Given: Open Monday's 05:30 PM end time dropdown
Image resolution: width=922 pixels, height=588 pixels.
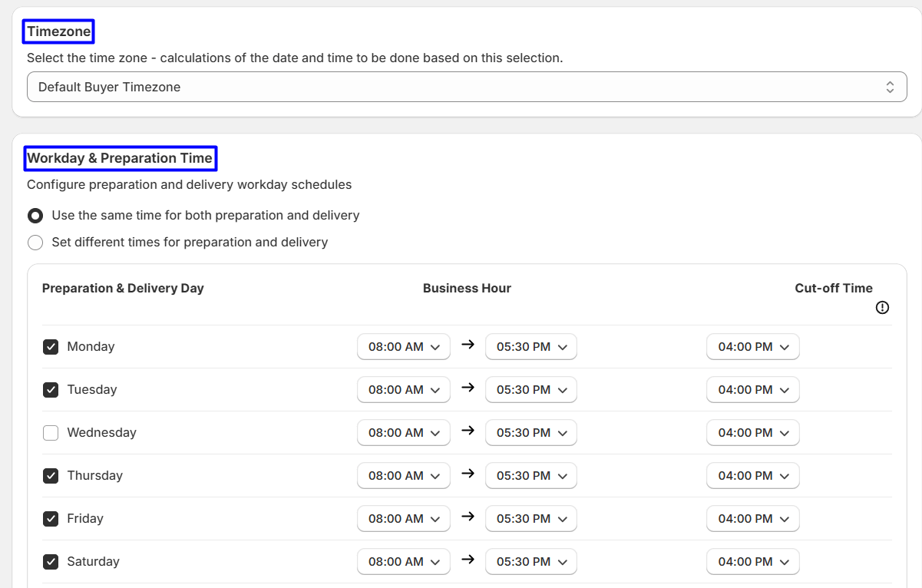Looking at the screenshot, I should pyautogui.click(x=531, y=347).
